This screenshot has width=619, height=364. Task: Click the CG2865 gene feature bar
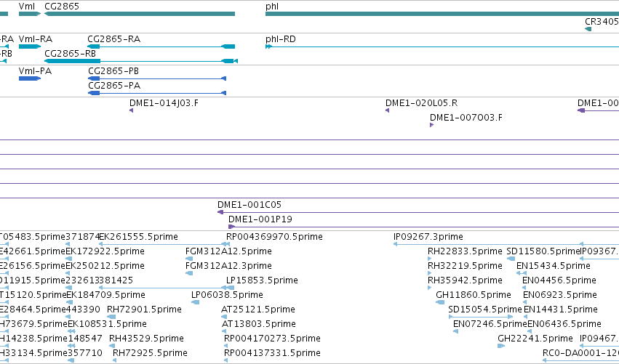(x=140, y=14)
